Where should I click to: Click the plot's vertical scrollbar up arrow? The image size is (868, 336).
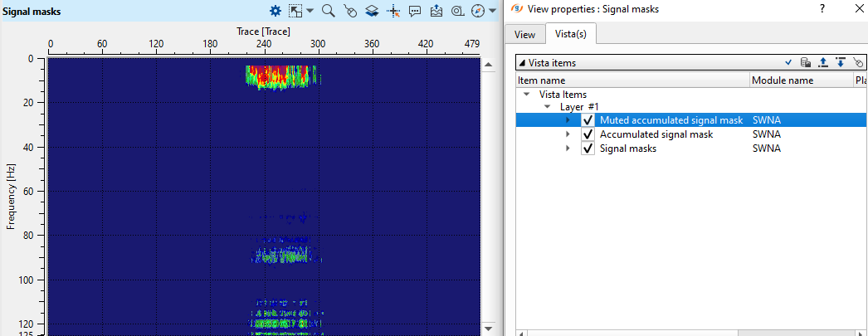489,64
